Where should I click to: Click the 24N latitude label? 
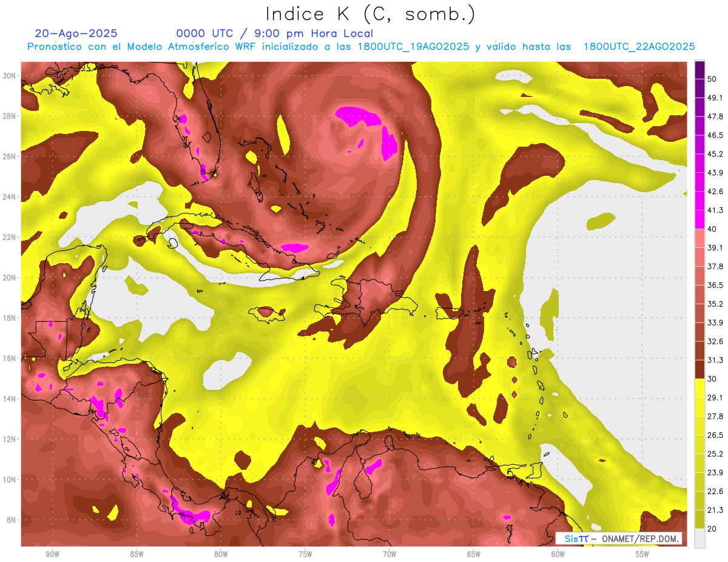click(x=10, y=197)
